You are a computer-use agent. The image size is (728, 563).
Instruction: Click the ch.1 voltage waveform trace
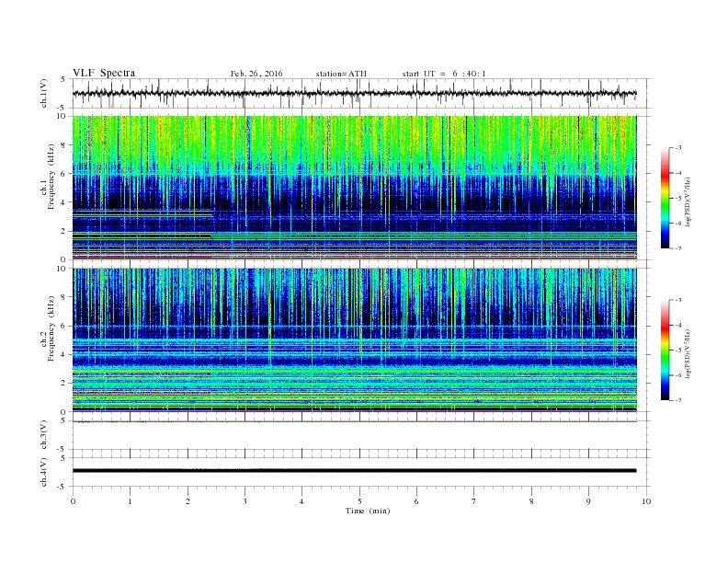(x=354, y=93)
